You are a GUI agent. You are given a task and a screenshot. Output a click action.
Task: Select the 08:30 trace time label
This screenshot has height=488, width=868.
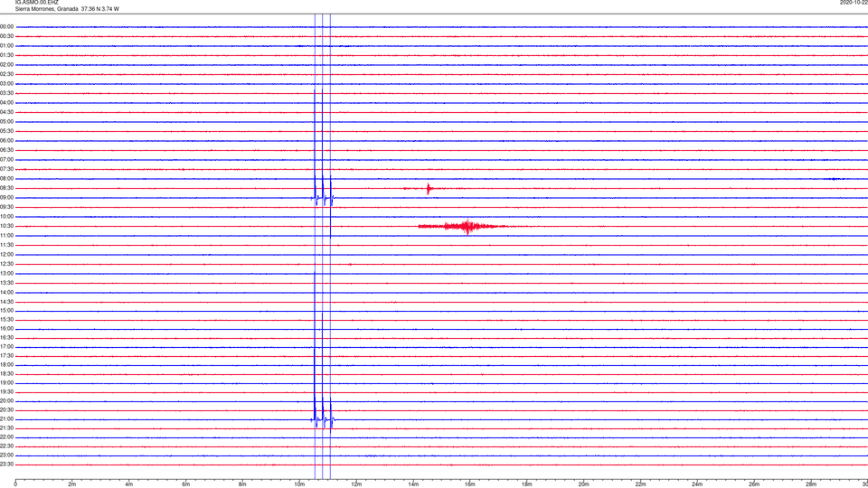pos(6,188)
